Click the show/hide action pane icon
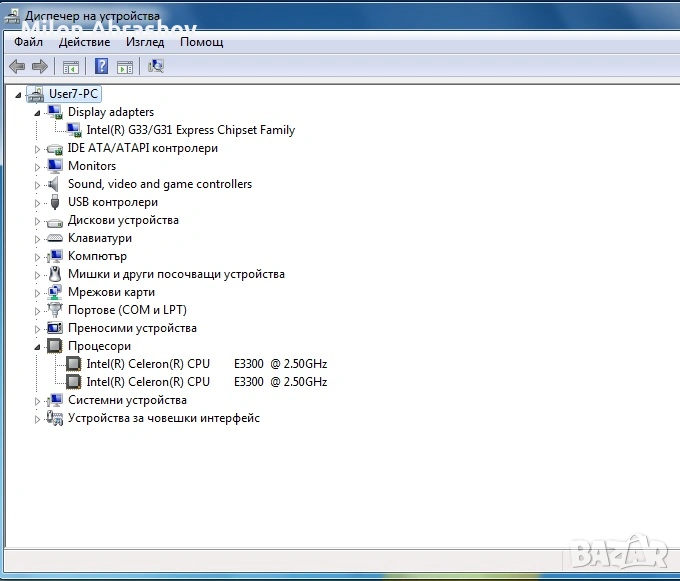The image size is (680, 581). (x=125, y=67)
